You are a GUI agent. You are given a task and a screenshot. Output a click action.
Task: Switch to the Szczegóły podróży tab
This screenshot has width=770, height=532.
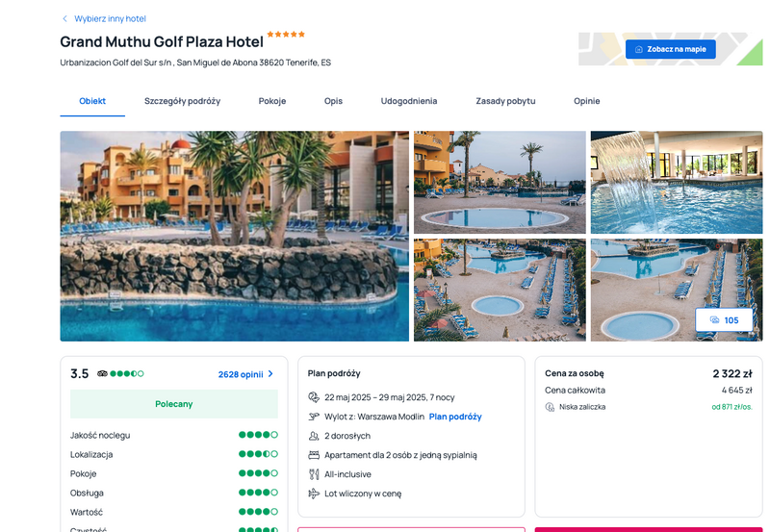182,101
